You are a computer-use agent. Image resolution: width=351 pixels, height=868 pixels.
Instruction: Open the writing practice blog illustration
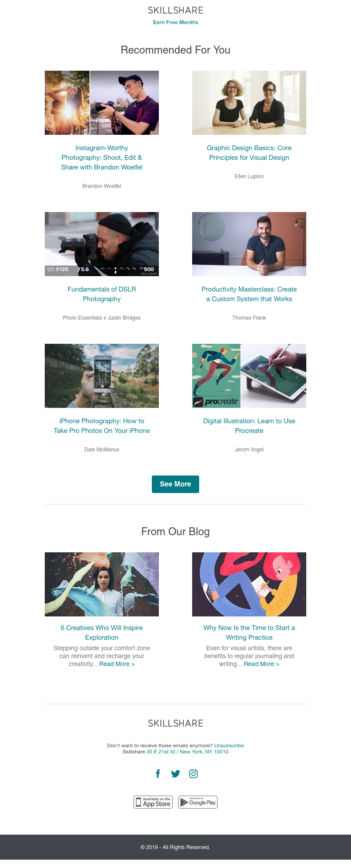pos(249,584)
